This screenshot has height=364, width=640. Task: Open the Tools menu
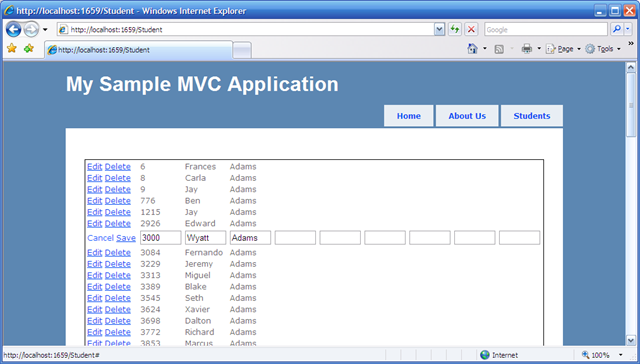603,49
